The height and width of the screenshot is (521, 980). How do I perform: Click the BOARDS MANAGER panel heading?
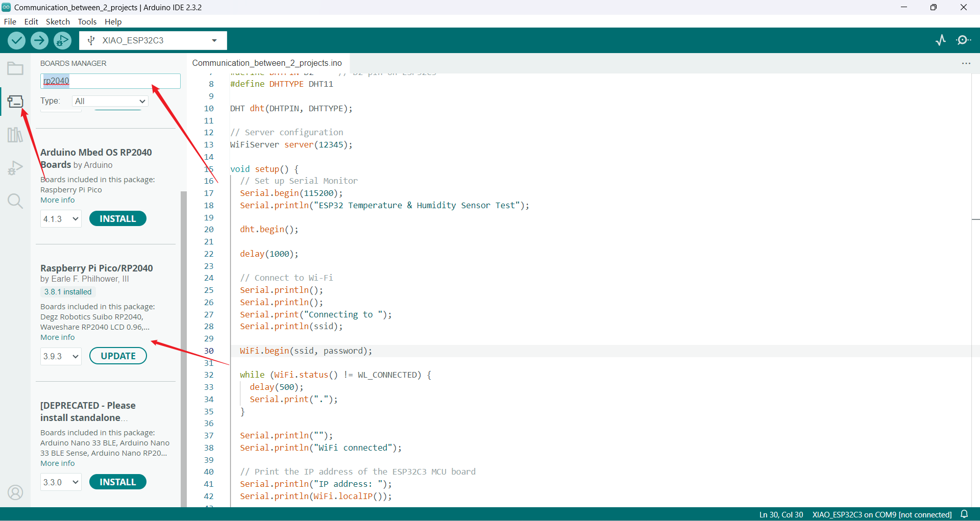[x=73, y=63]
